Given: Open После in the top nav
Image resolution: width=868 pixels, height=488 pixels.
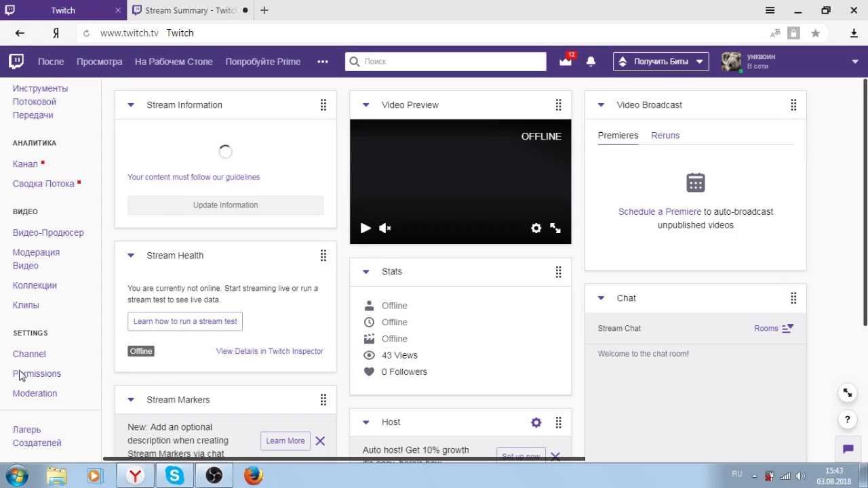Looking at the screenshot, I should [x=51, y=62].
